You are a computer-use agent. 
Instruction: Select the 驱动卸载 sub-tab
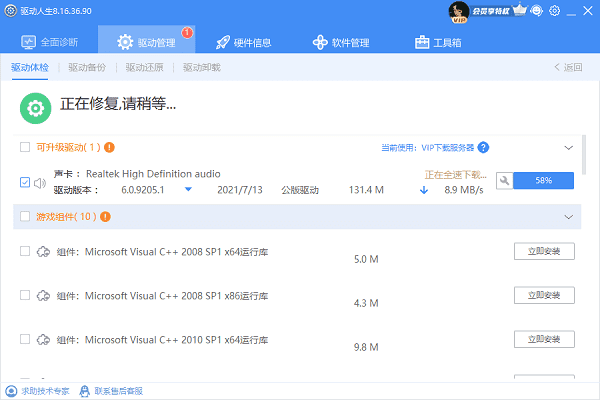pos(202,68)
